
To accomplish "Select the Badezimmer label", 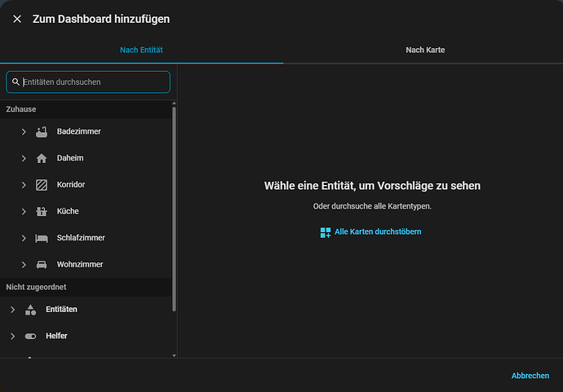I will [x=78, y=131].
